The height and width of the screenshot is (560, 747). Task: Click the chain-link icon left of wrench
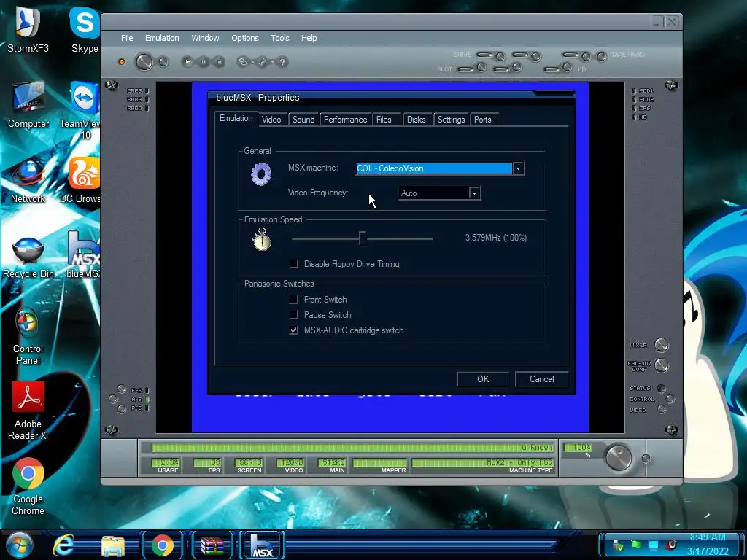point(243,62)
